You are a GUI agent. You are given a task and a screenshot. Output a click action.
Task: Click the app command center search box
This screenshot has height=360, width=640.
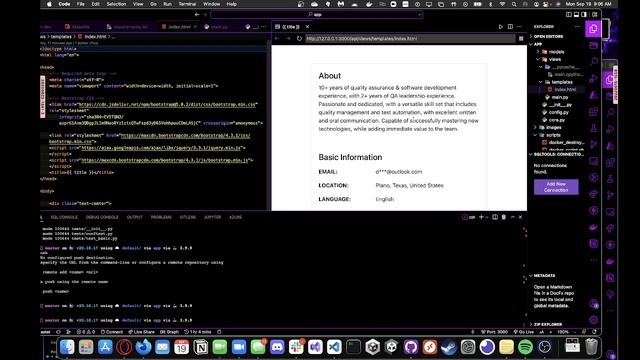tap(316, 14)
